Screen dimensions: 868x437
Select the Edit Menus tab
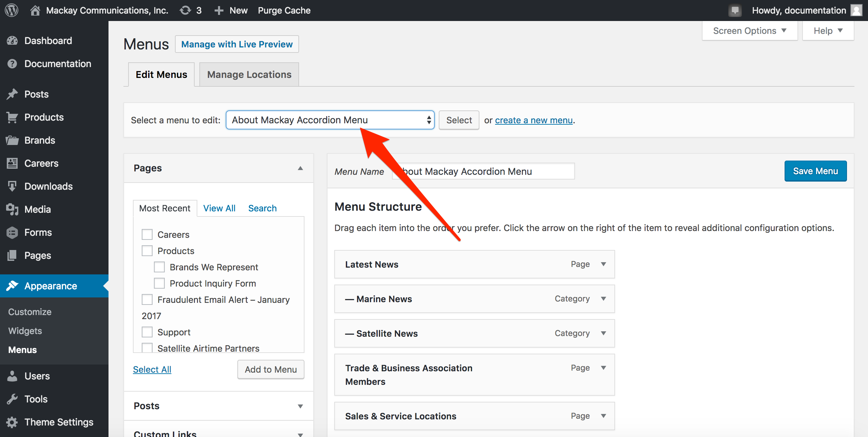tap(161, 75)
